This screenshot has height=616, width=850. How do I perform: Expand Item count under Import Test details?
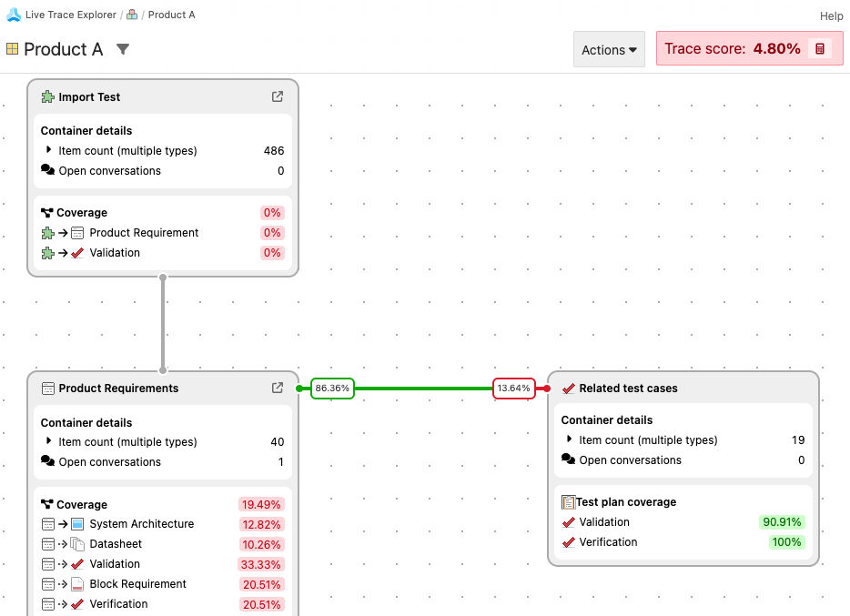point(47,150)
